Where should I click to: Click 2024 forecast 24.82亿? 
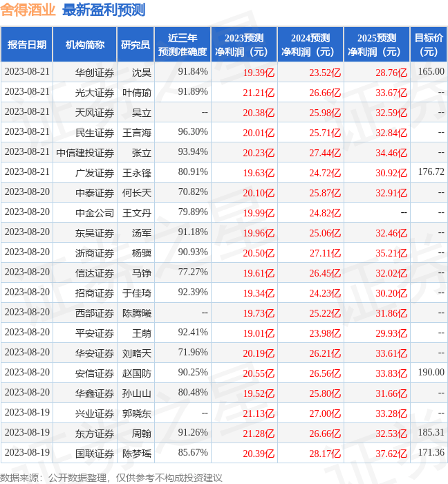pos(325,213)
